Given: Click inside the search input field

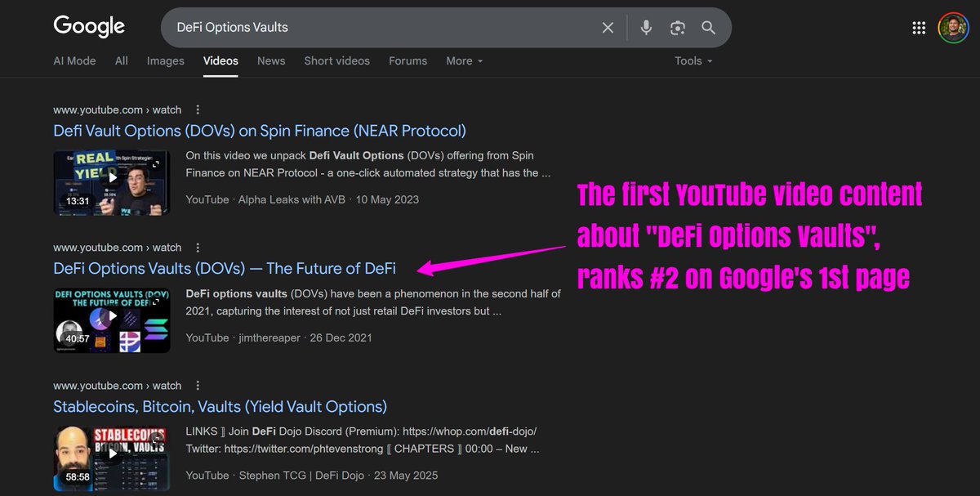Looking at the screenshot, I should point(367,27).
